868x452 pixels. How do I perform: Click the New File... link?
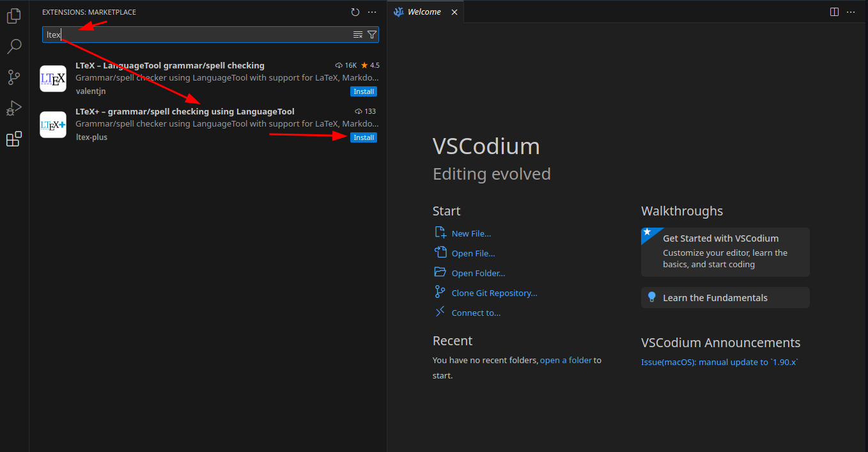[471, 234]
